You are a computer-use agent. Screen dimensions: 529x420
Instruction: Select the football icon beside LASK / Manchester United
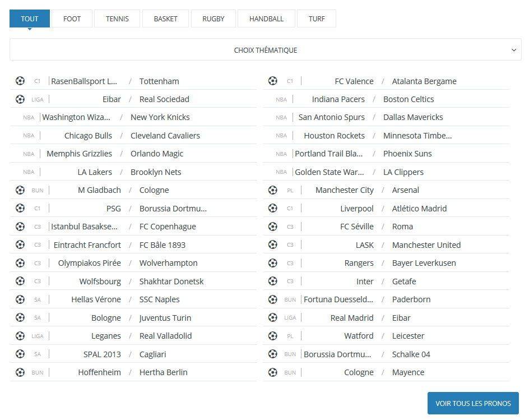pyautogui.click(x=272, y=245)
